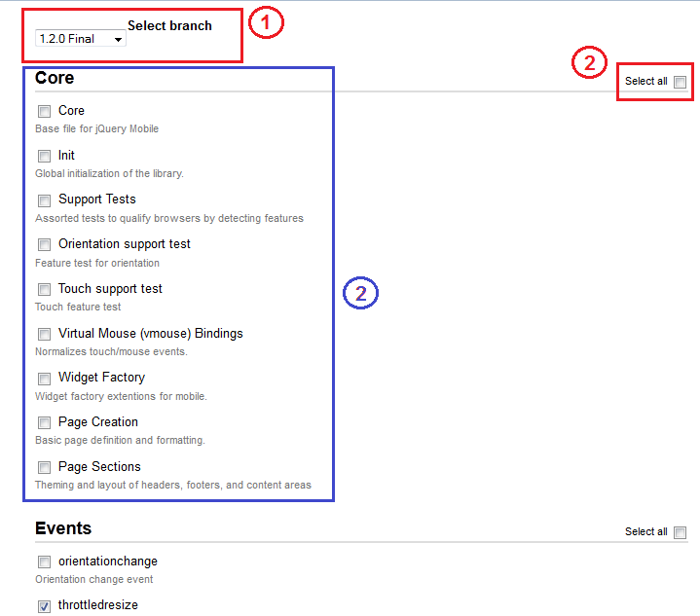700x616 pixels.
Task: Toggle Select all checkbox for Events
Action: [680, 533]
